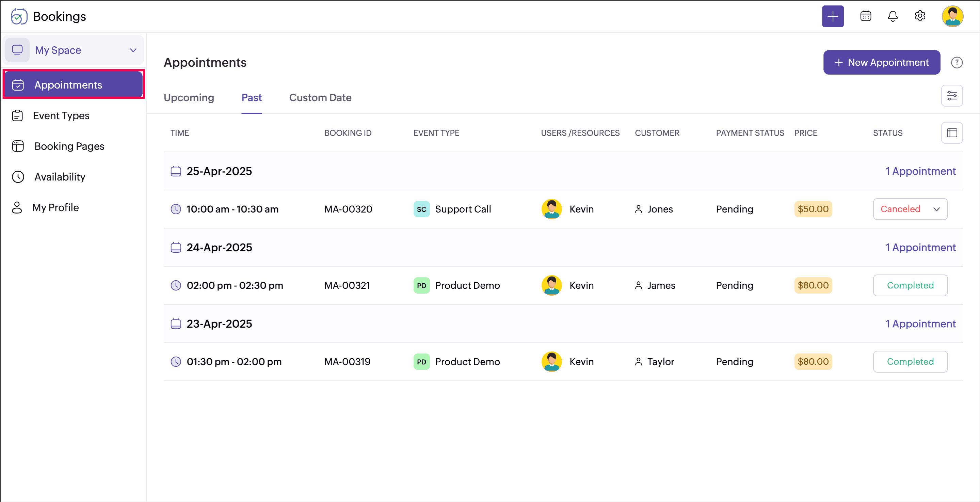
Task: Open the column customization table icon
Action: click(x=951, y=133)
